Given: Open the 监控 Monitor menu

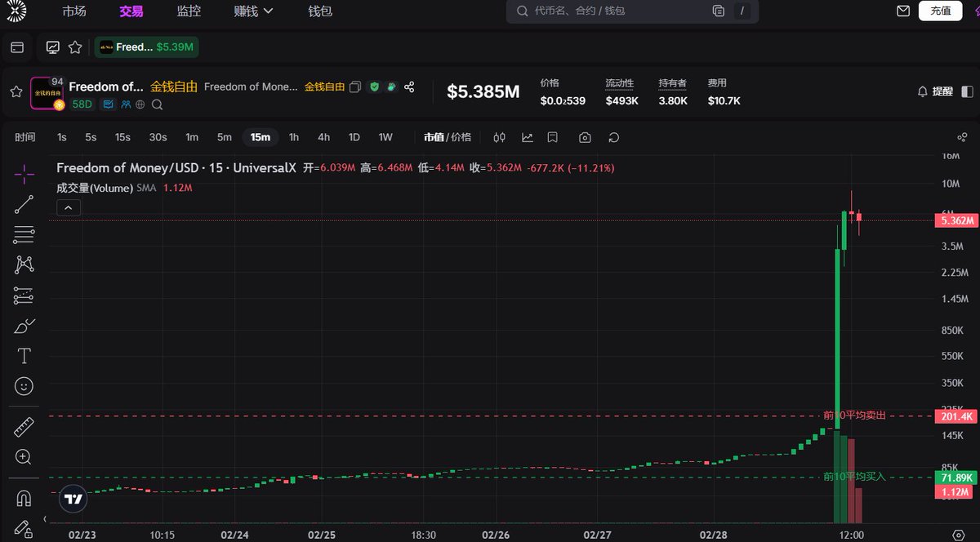Looking at the screenshot, I should pyautogui.click(x=189, y=11).
